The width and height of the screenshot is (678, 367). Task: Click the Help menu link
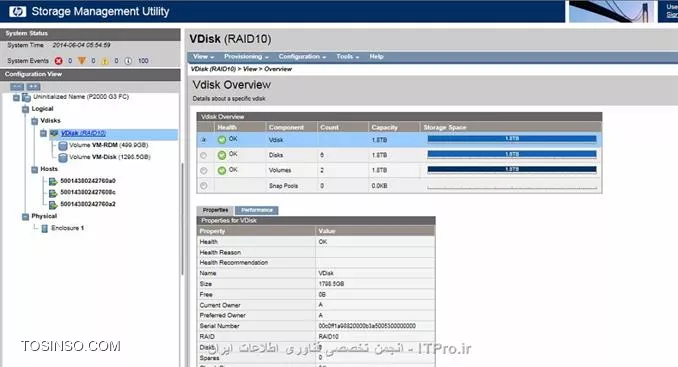[x=376, y=57]
